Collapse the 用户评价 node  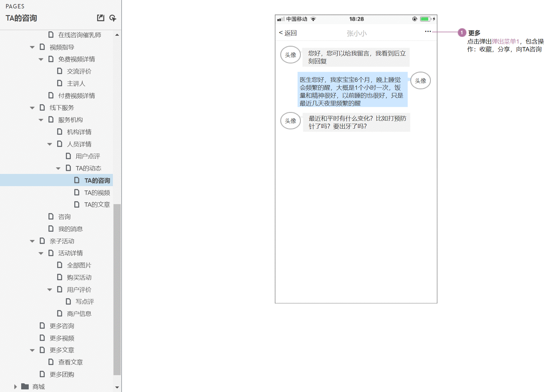[x=50, y=289]
